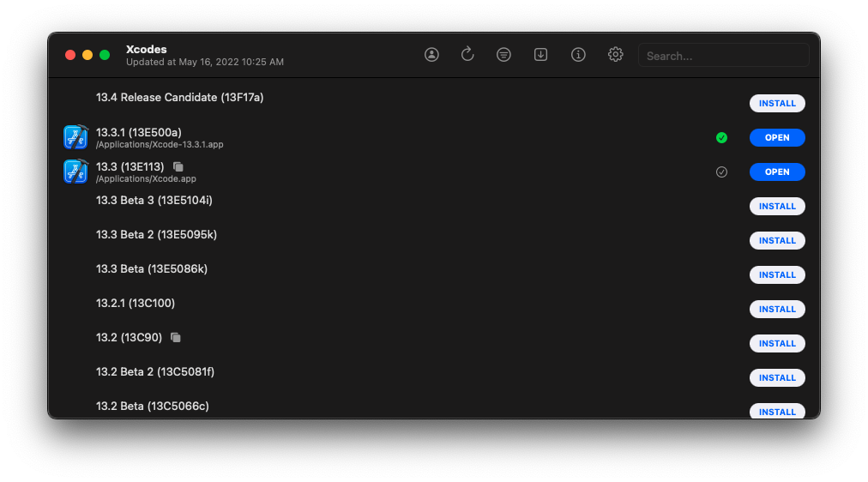The width and height of the screenshot is (868, 482).
Task: Click the /Applications/Xcode-13.3.1.app path
Action: tap(160, 144)
